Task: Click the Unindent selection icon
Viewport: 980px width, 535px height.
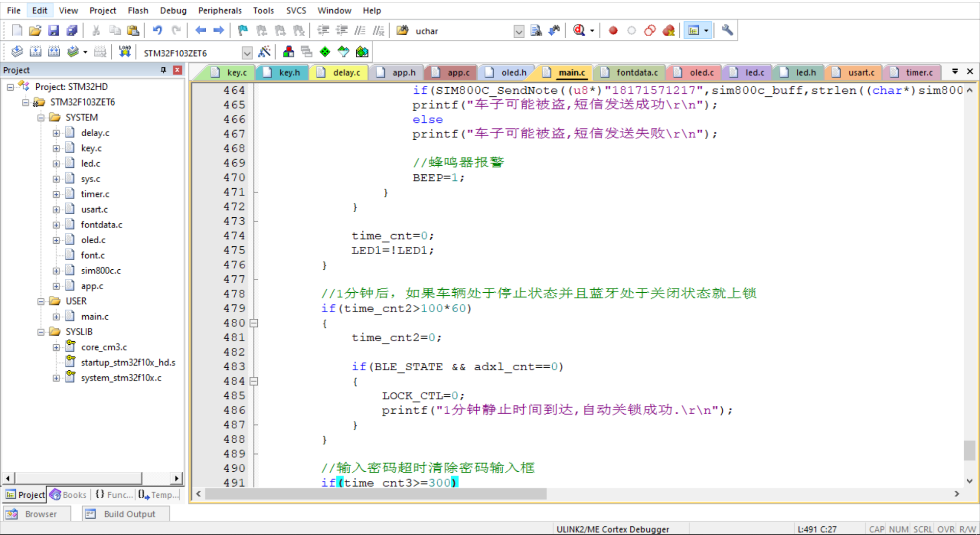Action: (x=341, y=31)
